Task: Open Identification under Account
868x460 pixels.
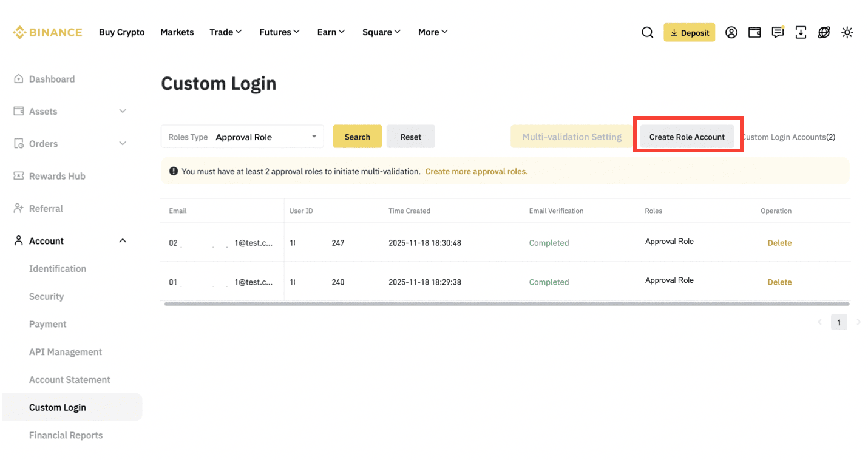Action: [x=58, y=268]
